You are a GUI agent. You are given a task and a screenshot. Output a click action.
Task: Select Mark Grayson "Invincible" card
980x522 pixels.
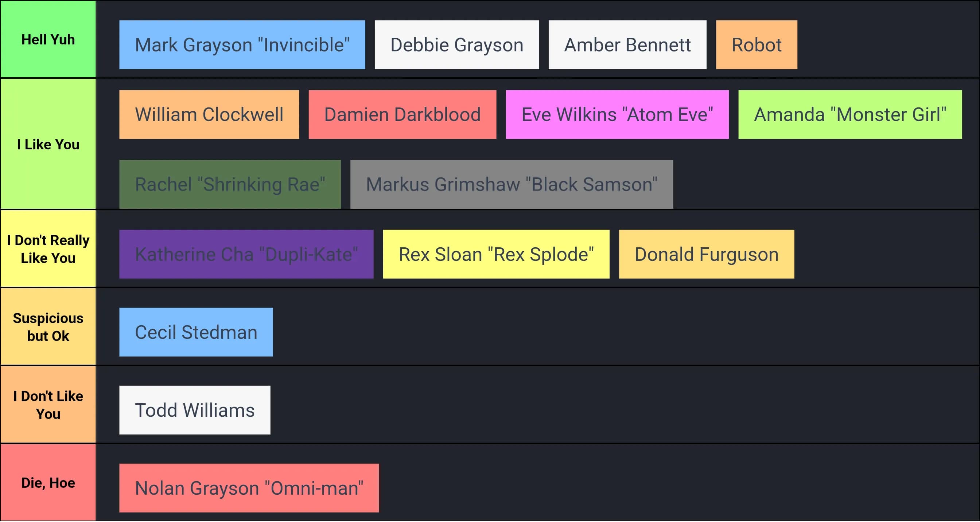(x=242, y=45)
